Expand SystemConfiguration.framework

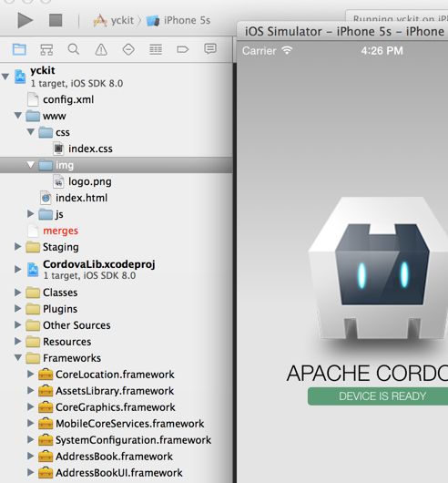coord(30,439)
